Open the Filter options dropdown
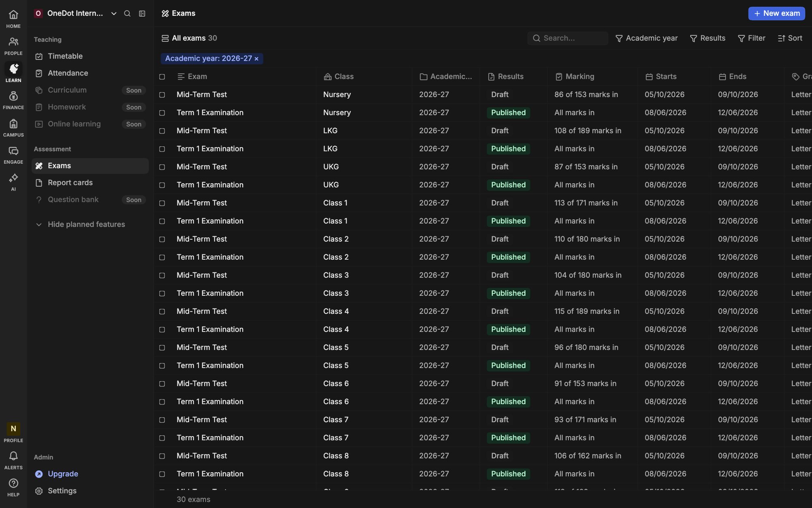812x508 pixels. pyautogui.click(x=751, y=38)
